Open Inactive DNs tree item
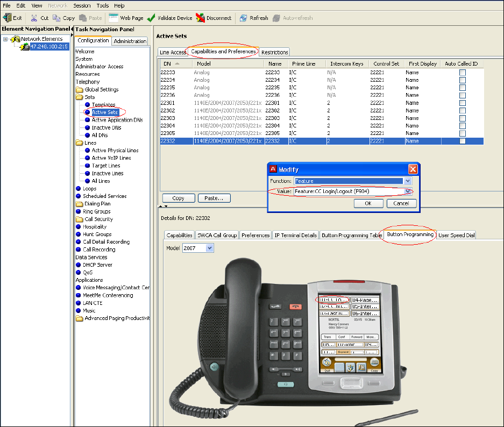 (107, 127)
